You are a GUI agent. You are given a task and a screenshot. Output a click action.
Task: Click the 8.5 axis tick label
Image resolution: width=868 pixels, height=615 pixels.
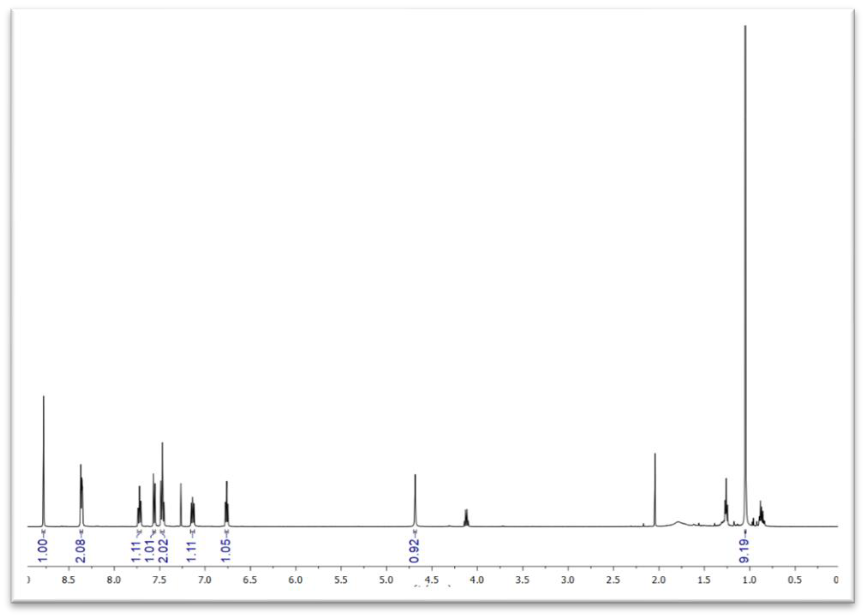tap(69, 580)
